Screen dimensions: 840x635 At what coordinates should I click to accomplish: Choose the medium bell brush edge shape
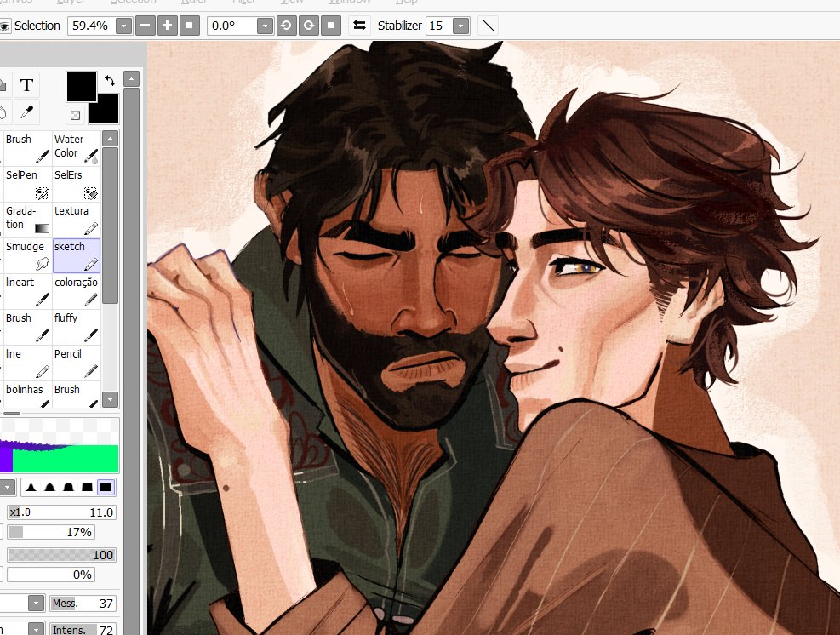[50, 487]
